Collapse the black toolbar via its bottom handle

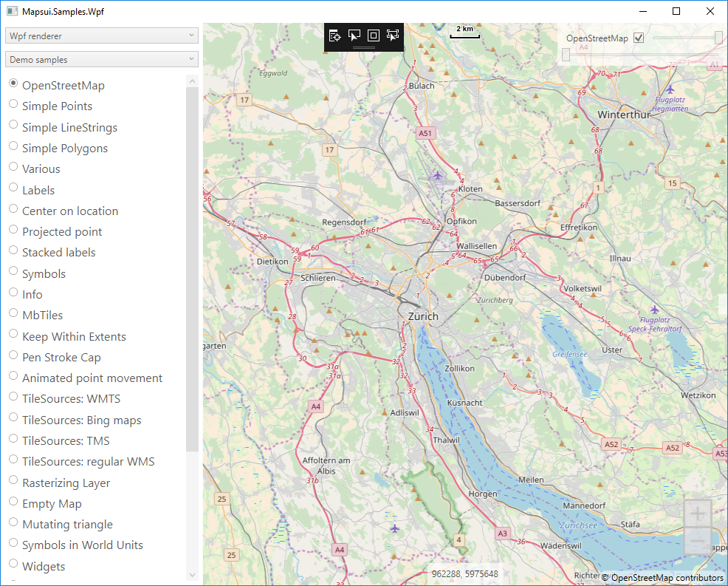[x=364, y=48]
